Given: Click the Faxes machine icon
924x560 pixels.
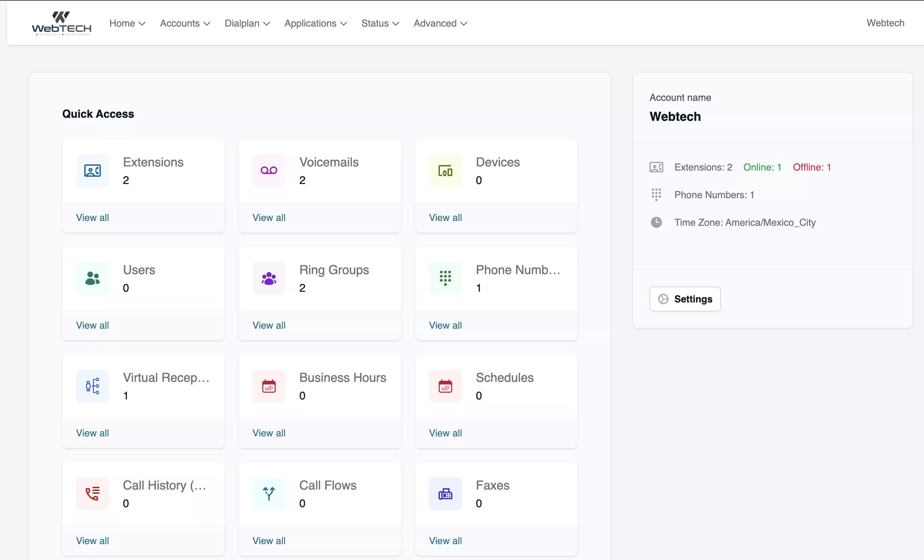Looking at the screenshot, I should (445, 493).
